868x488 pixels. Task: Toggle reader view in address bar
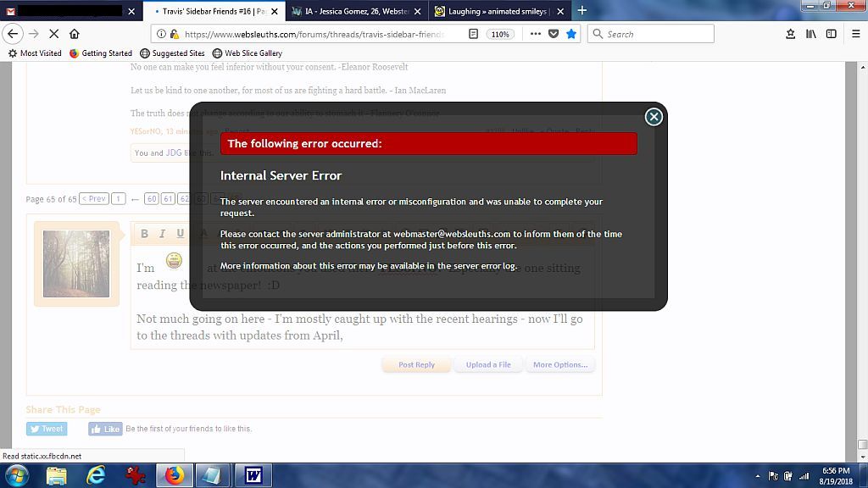pyautogui.click(x=473, y=34)
